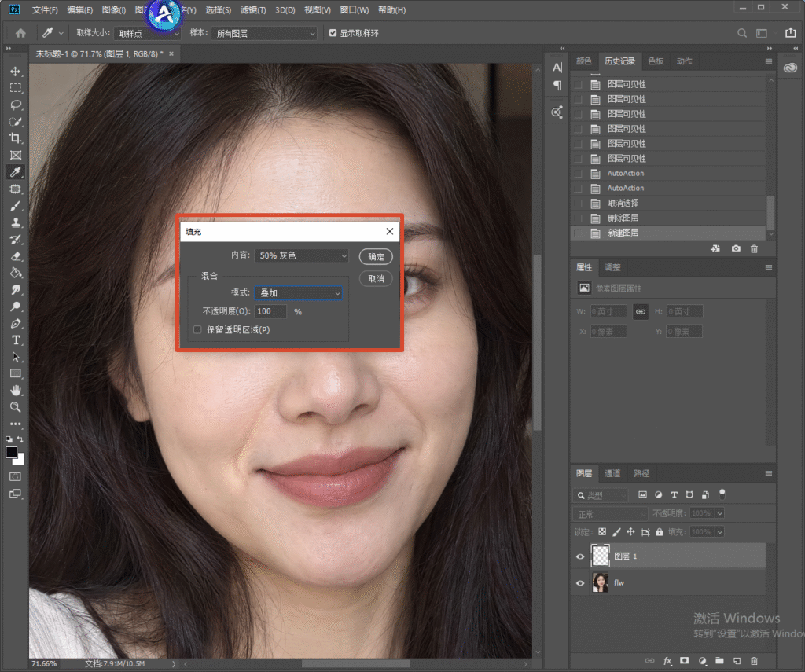This screenshot has height=672, width=805.
Task: Select the Rectangle shape tool
Action: pyautogui.click(x=16, y=374)
